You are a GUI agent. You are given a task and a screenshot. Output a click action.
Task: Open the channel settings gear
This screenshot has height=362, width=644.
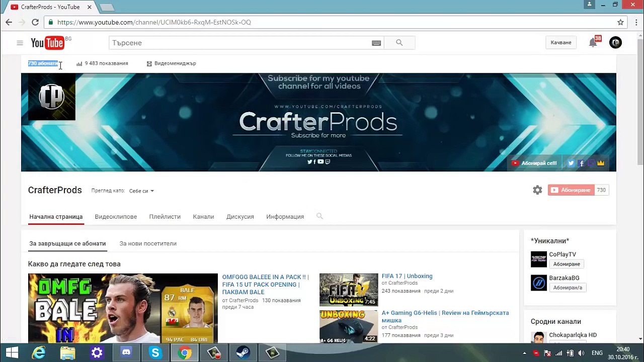[537, 190]
